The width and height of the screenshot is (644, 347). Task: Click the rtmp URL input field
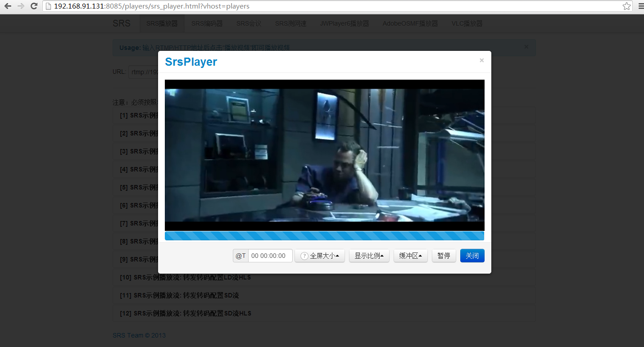coord(143,72)
